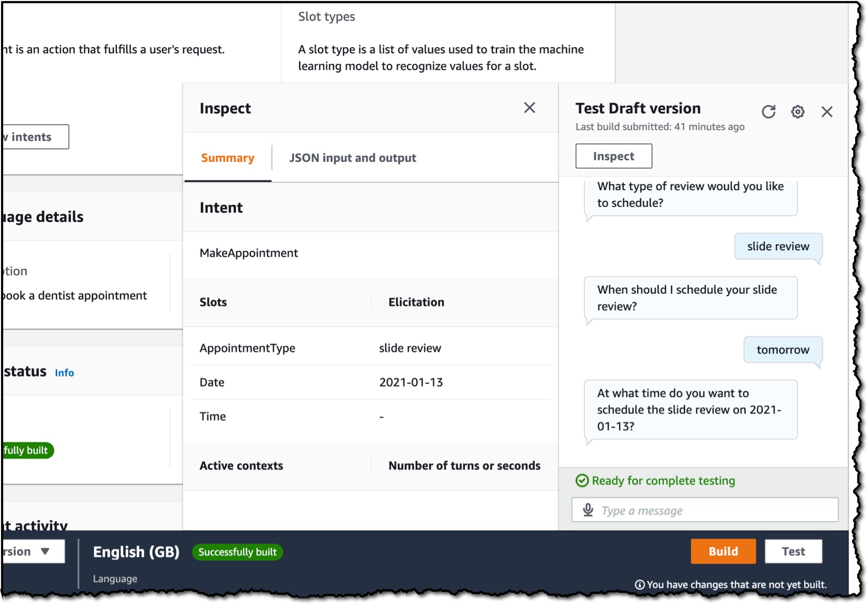
Task: Close the Inspect panel
Action: 529,108
